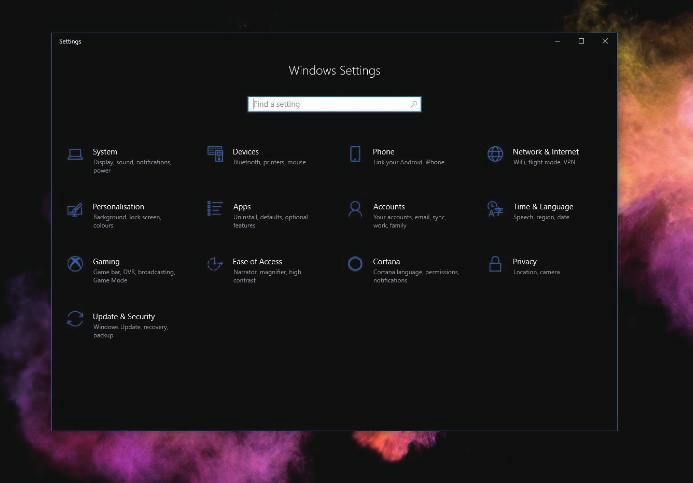The width and height of the screenshot is (693, 483).
Task: Click 'Bluetooth, printers, mouse' description
Action: point(269,163)
